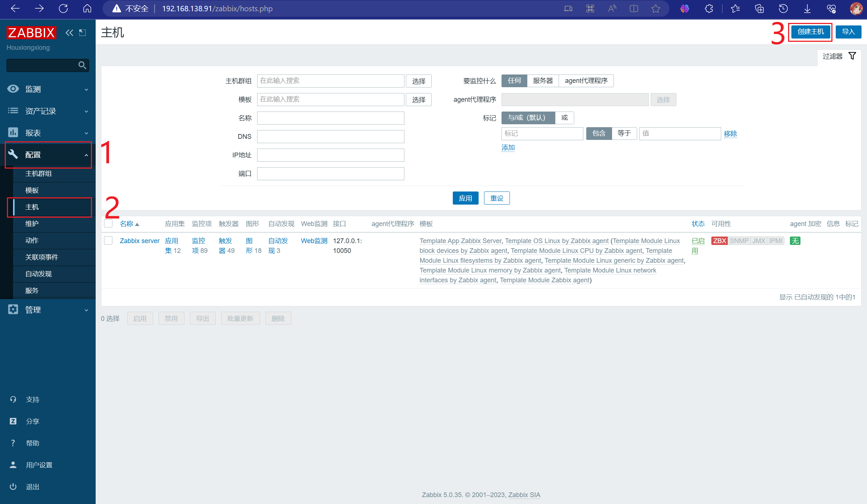Image resolution: width=867 pixels, height=504 pixels.
Task: Click the browser refresh icon
Action: pyautogui.click(x=63, y=8)
